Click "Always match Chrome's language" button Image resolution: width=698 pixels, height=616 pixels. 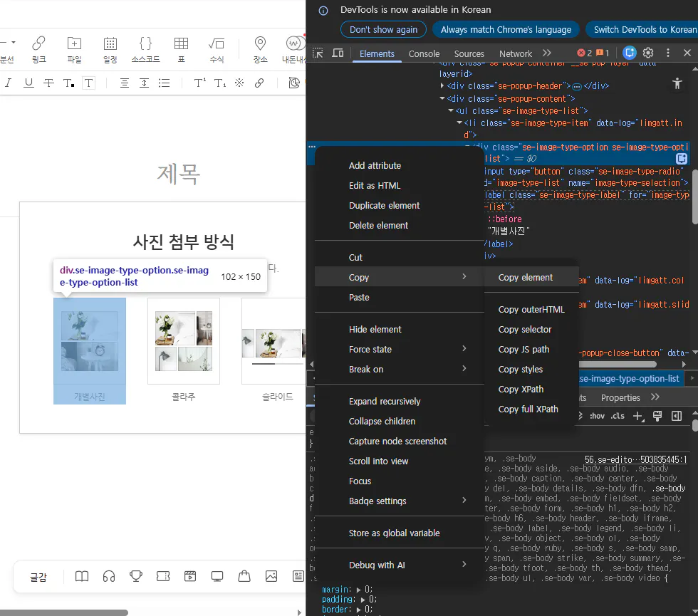(506, 29)
